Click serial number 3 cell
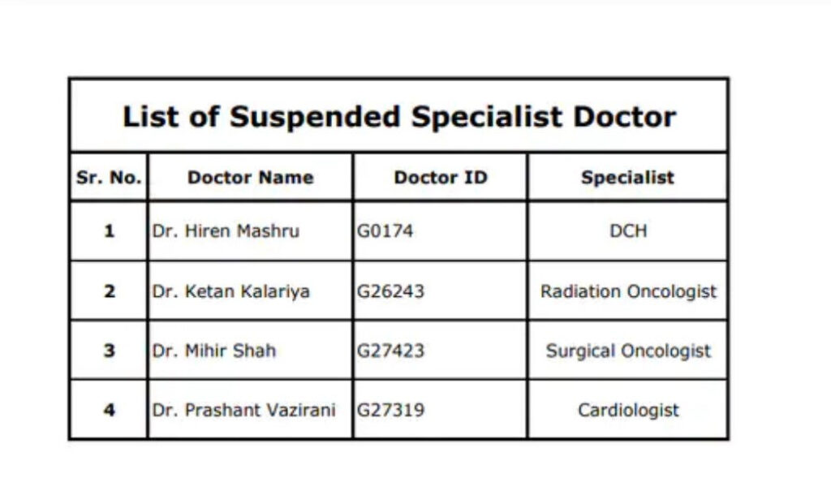 tap(110, 351)
